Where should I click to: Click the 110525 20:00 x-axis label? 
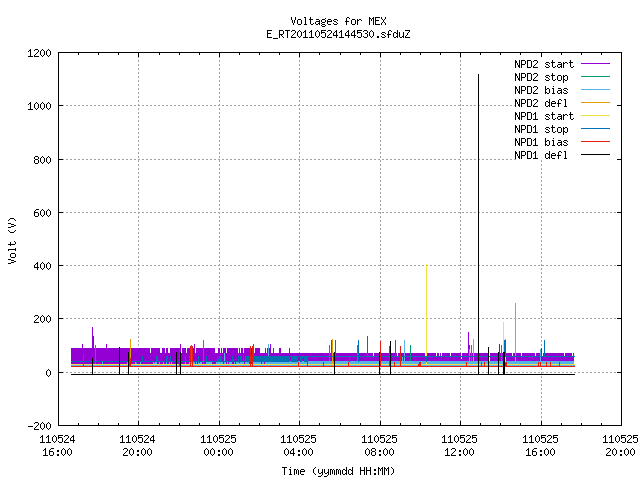click(x=620, y=446)
